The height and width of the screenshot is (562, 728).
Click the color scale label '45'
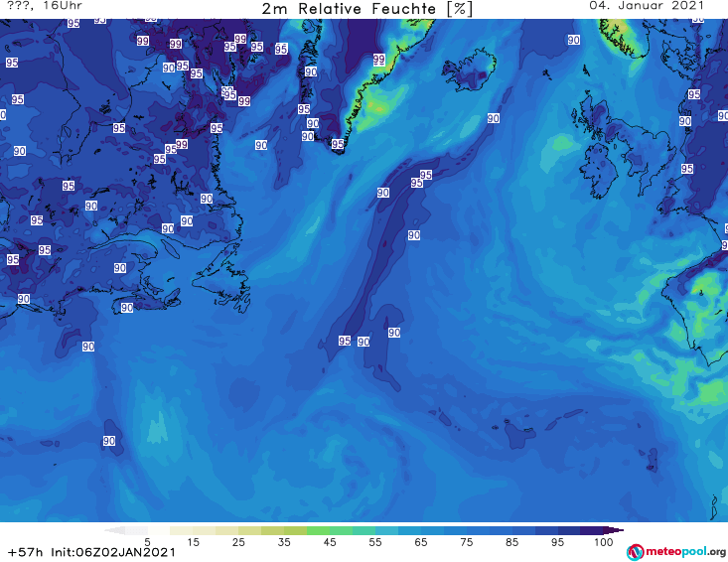(330, 542)
